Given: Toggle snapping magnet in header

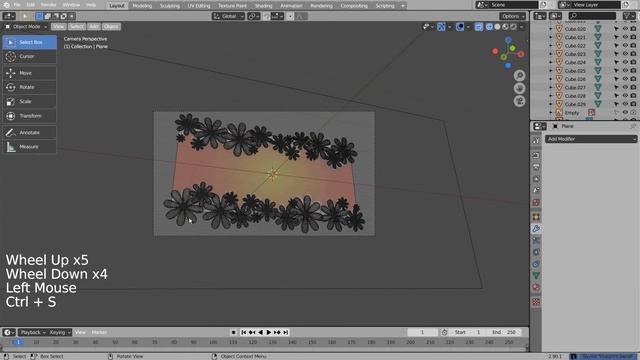Looking at the screenshot, I should click(x=266, y=16).
